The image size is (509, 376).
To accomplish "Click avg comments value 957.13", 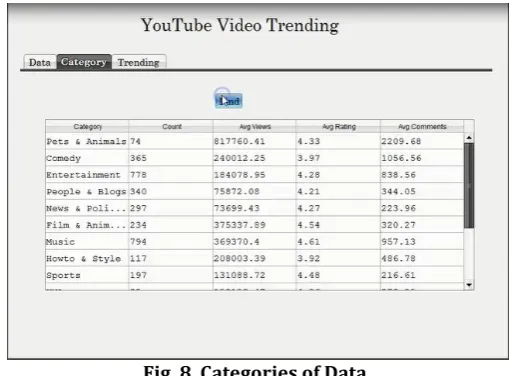I will click(399, 242).
